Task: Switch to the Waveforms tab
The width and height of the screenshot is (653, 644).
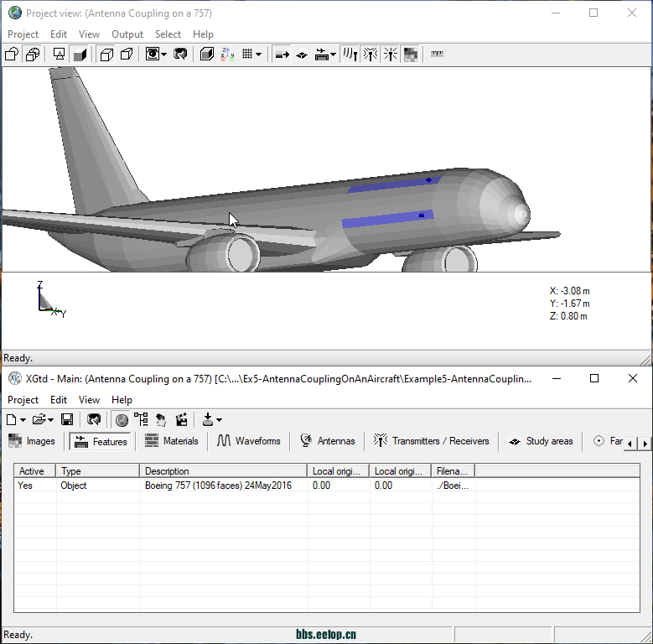Action: [x=249, y=441]
